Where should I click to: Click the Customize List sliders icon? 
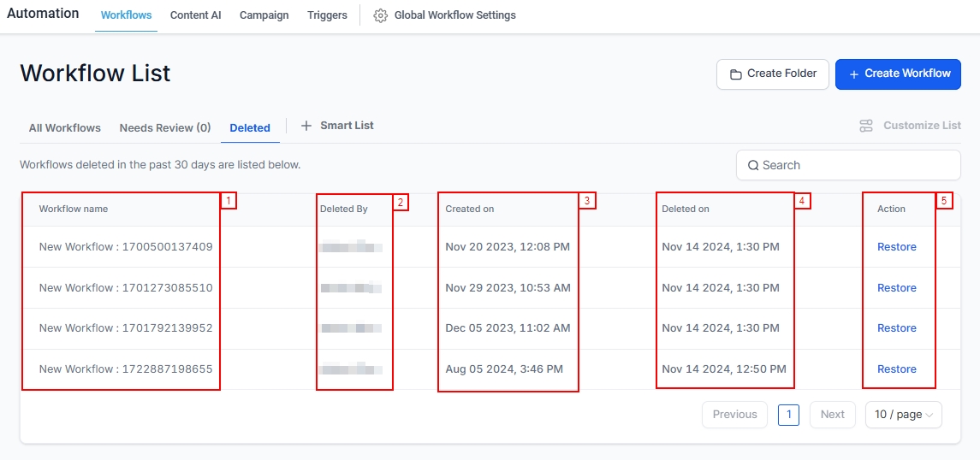tap(867, 126)
